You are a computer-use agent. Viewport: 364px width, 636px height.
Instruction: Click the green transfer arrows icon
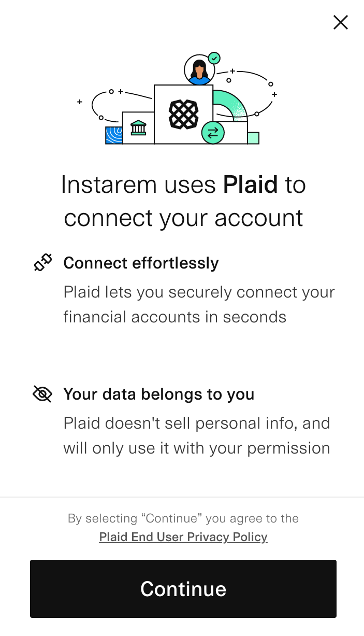(x=212, y=133)
